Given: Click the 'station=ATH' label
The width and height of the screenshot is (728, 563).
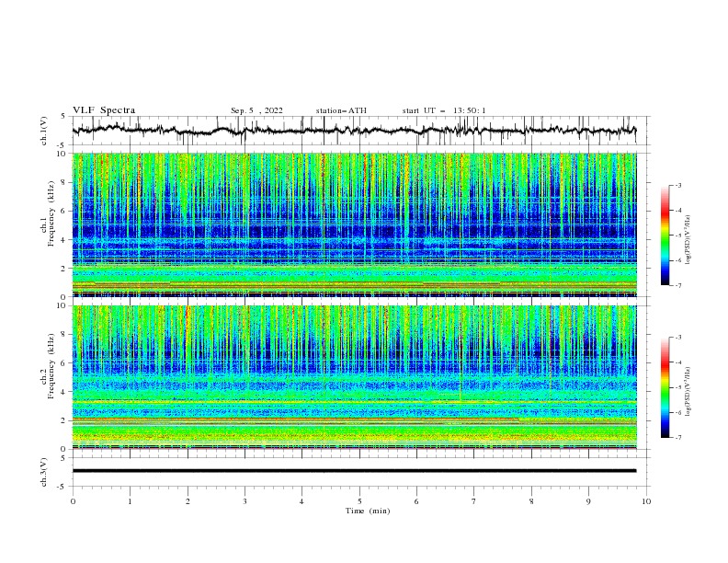Looking at the screenshot, I should click(x=341, y=110).
